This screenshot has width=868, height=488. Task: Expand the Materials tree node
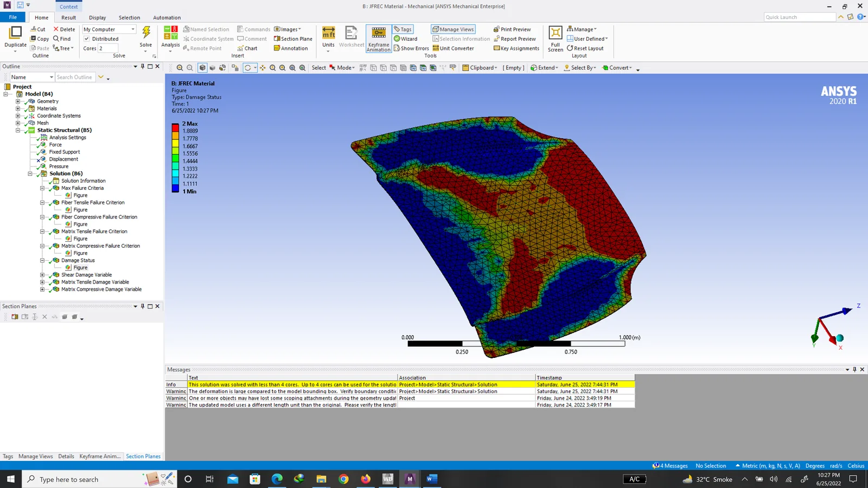coord(18,108)
